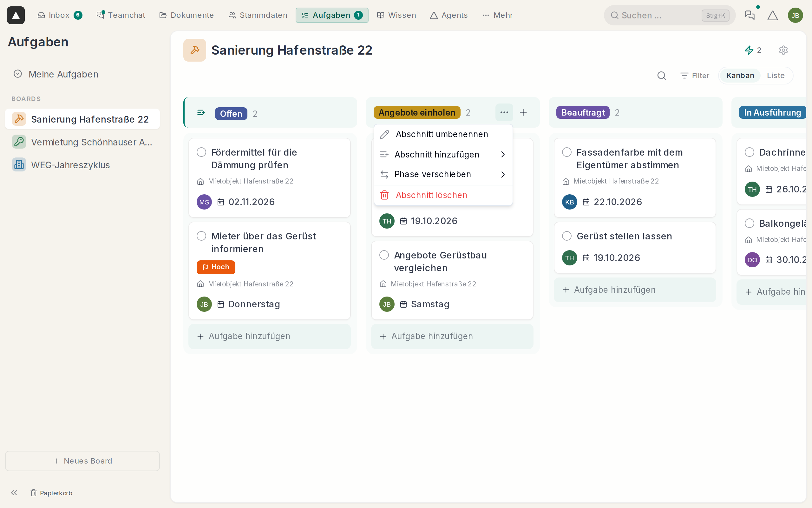Switch to Kanban view
The height and width of the screenshot is (508, 812).
coord(740,76)
